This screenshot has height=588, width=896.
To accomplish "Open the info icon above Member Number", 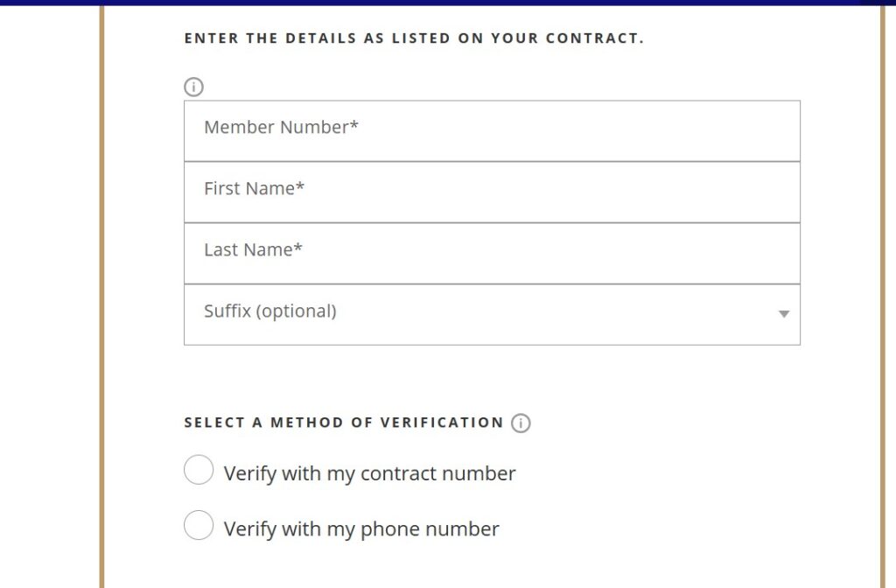I will [193, 87].
